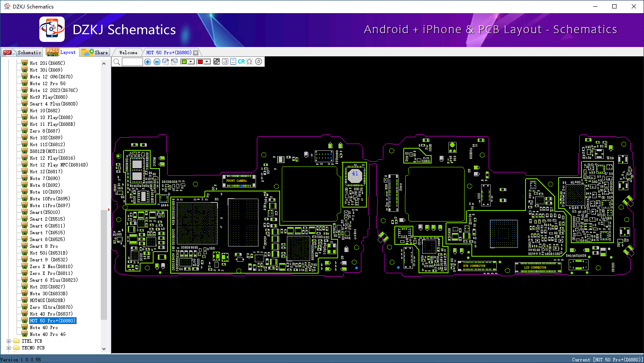This screenshot has width=644, height=363.
Task: Click the blue minus zoom-out button
Action: click(157, 62)
